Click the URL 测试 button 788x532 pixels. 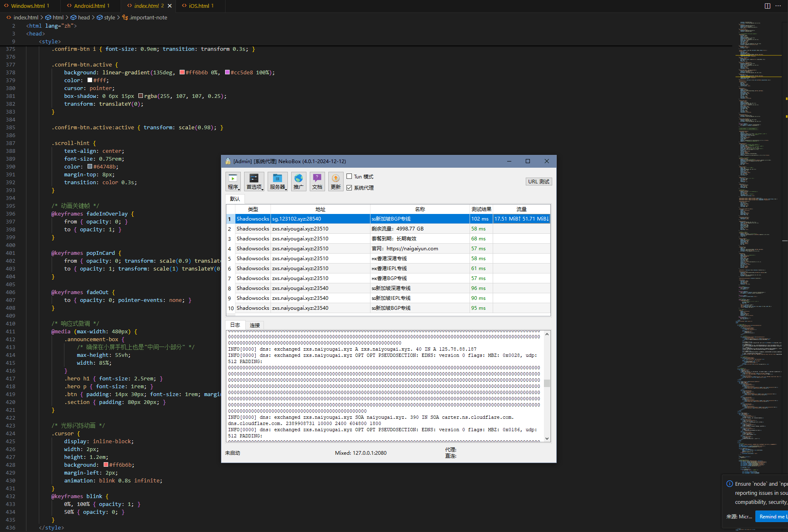pos(539,181)
